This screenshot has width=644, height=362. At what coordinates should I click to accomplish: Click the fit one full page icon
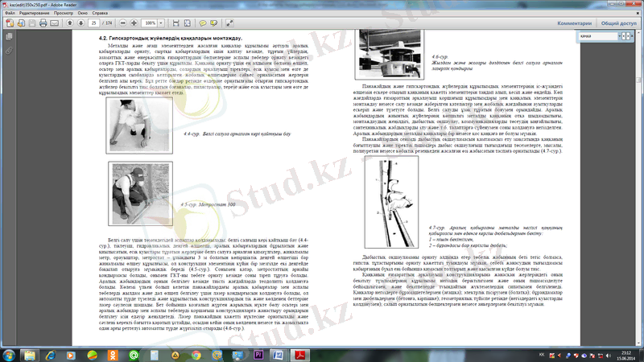[x=188, y=23]
